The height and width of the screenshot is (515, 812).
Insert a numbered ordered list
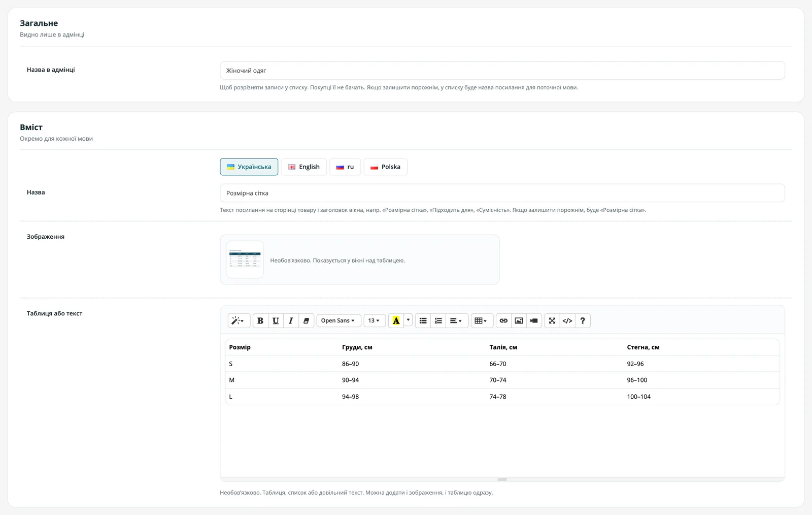pyautogui.click(x=438, y=320)
